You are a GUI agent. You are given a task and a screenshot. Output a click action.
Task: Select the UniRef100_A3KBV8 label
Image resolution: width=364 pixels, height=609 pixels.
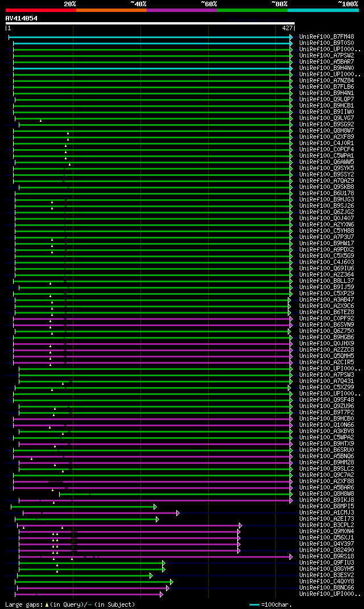(x=326, y=431)
